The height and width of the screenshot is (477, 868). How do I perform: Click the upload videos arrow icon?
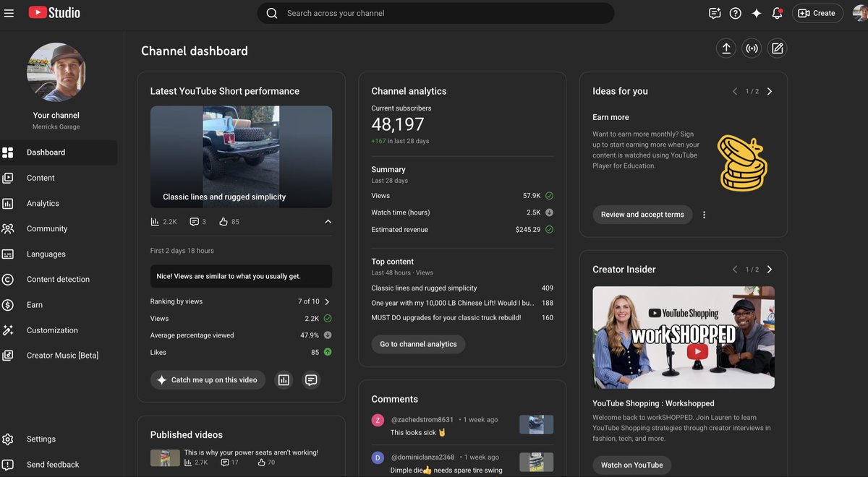click(726, 48)
